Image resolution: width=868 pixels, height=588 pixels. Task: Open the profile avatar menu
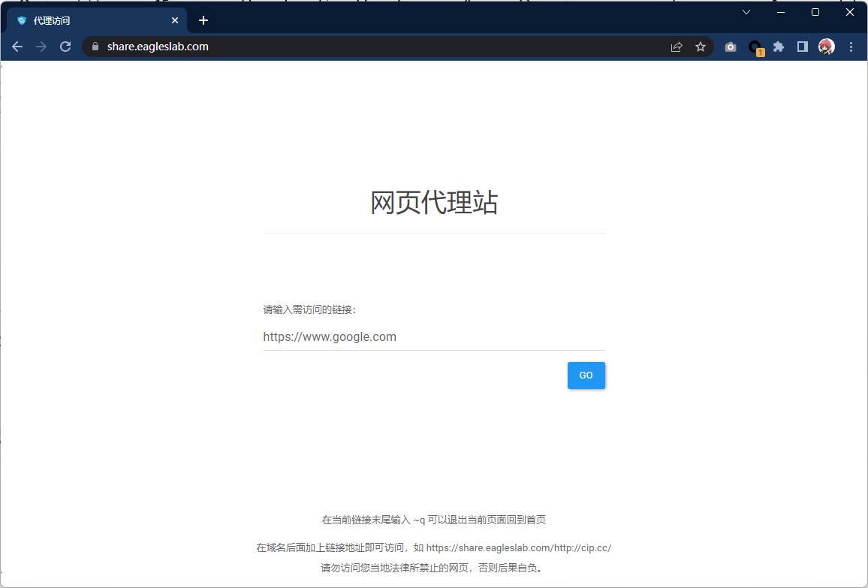[827, 47]
